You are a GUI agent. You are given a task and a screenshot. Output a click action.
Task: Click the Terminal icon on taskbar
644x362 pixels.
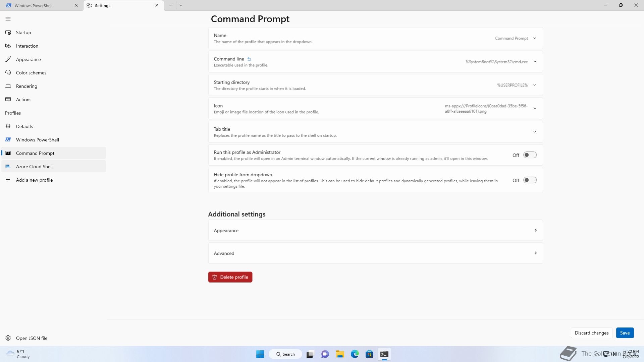click(384, 354)
